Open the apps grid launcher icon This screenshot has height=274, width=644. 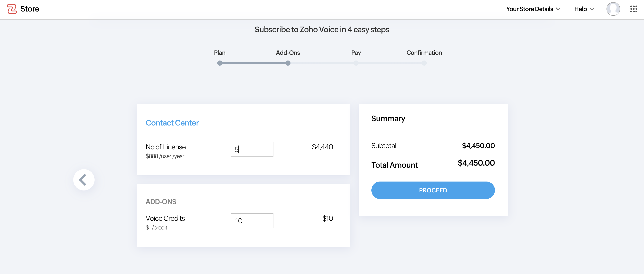tap(634, 9)
